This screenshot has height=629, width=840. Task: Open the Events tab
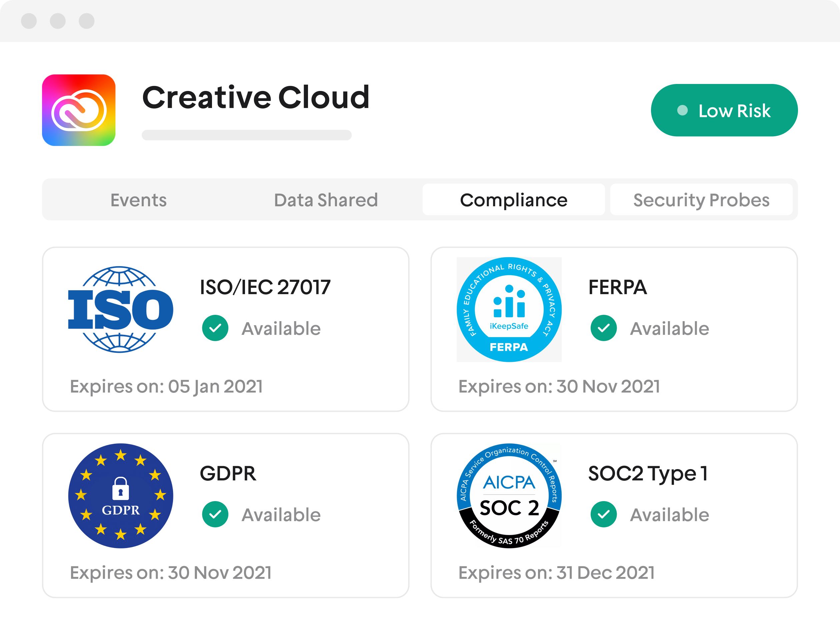coord(139,200)
